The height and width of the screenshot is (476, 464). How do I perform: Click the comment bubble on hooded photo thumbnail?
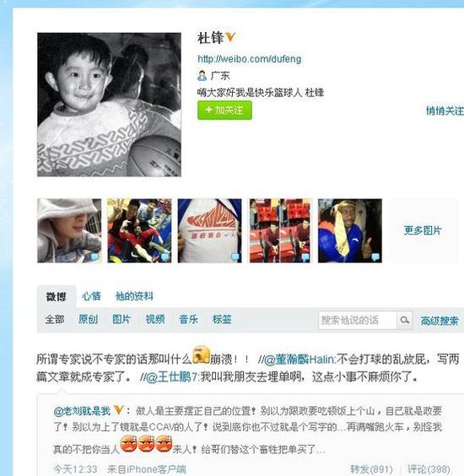95,257
